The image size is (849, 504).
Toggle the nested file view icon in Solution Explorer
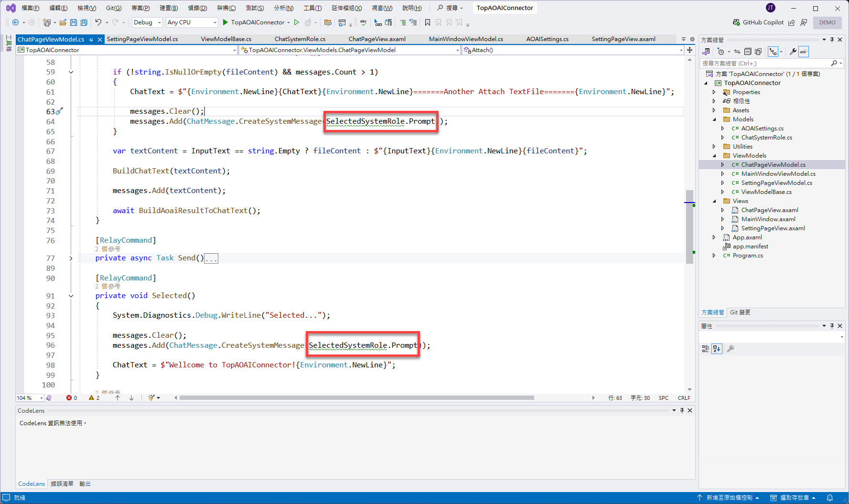click(x=773, y=52)
